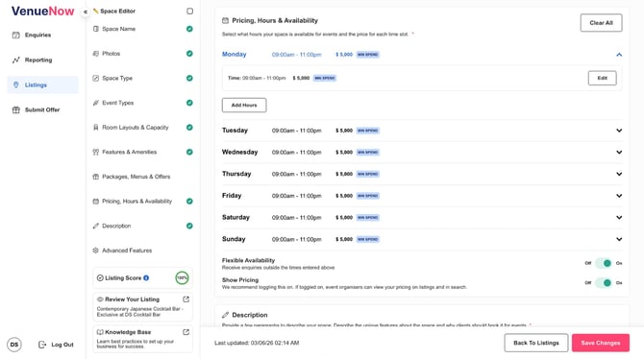Click the 100% listing score circle
This screenshot has width=644, height=359.
182,277
